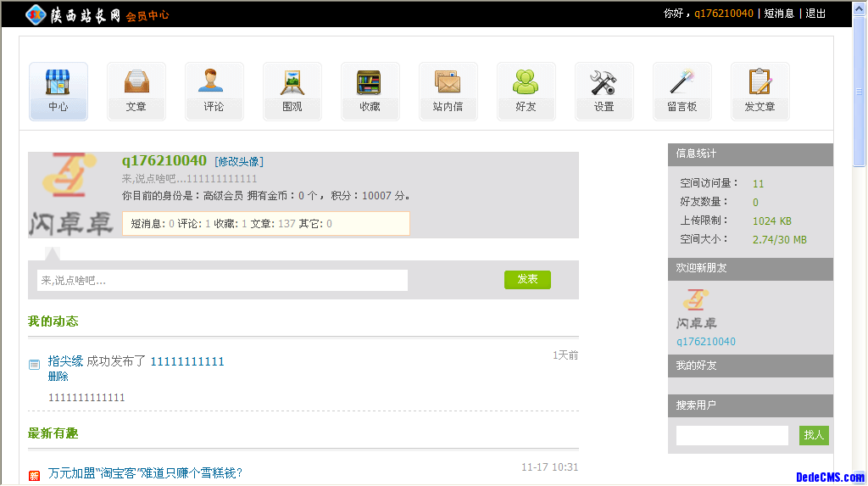This screenshot has width=868, height=486.
Task: Click the 最新有趣 section heading
Action: pyautogui.click(x=53, y=433)
